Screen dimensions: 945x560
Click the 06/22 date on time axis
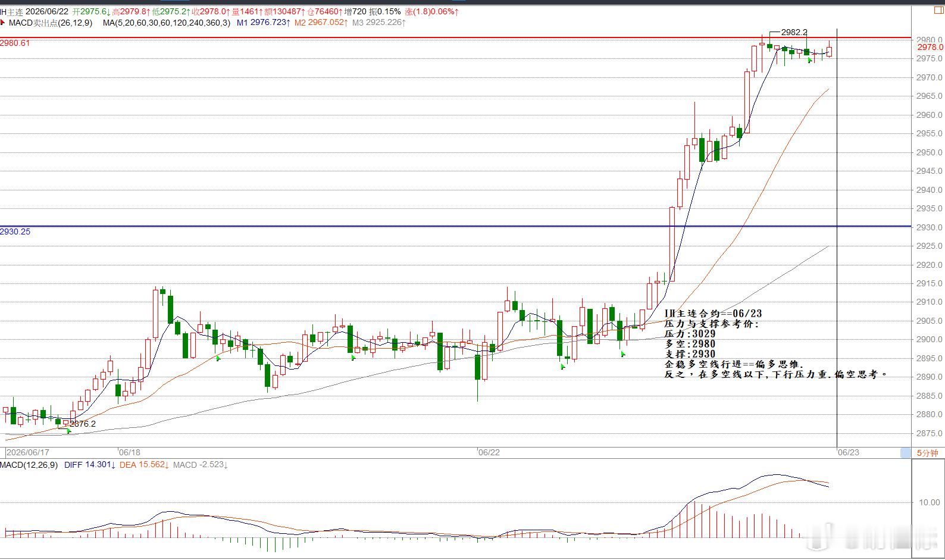489,453
